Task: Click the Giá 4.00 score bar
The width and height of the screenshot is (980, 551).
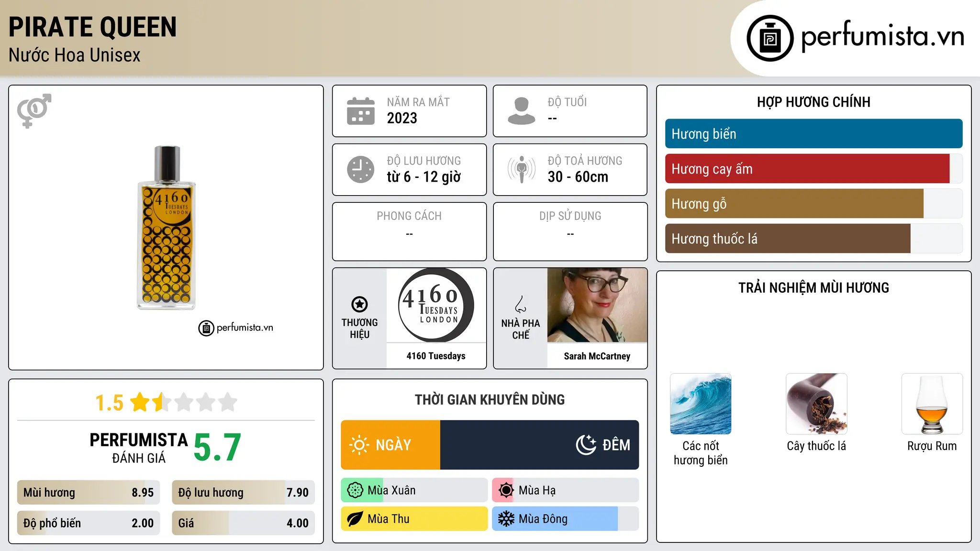Action: pyautogui.click(x=243, y=523)
